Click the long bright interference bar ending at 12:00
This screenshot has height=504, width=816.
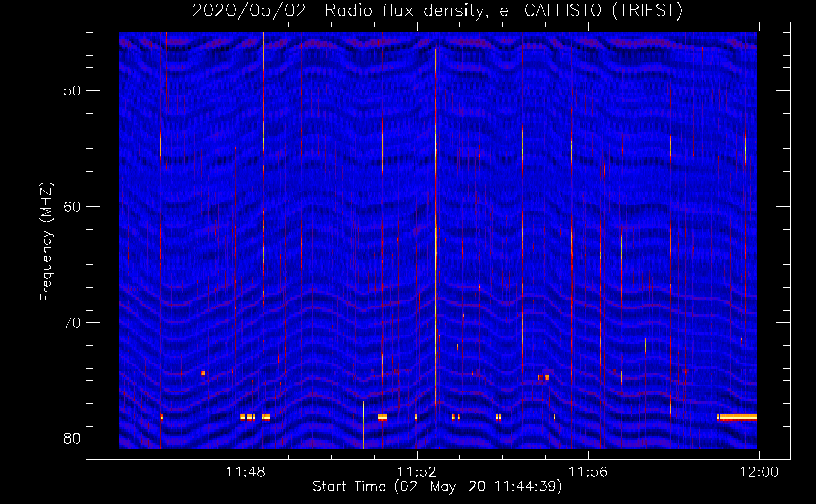[x=738, y=417]
